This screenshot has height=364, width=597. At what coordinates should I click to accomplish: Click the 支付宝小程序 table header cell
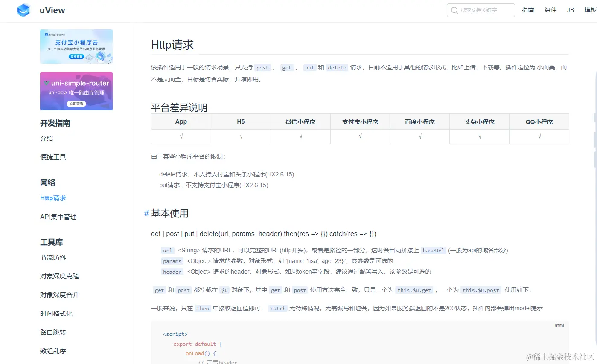pos(360,122)
